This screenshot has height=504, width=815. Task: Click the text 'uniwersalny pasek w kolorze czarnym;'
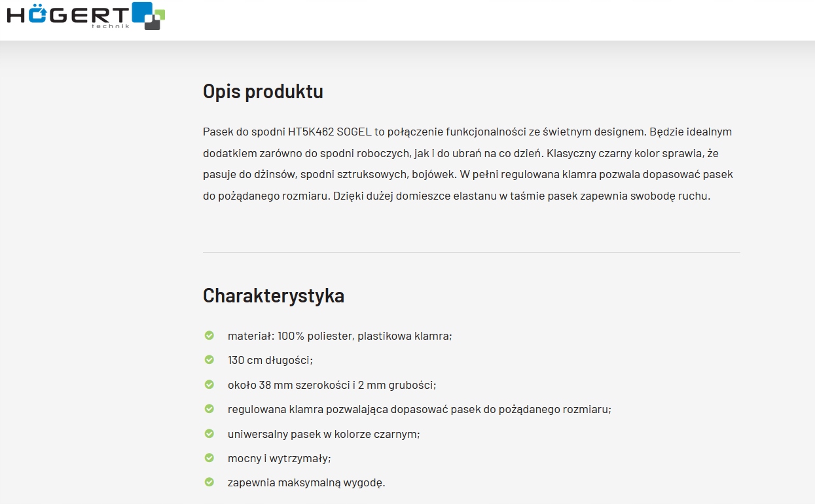point(324,434)
